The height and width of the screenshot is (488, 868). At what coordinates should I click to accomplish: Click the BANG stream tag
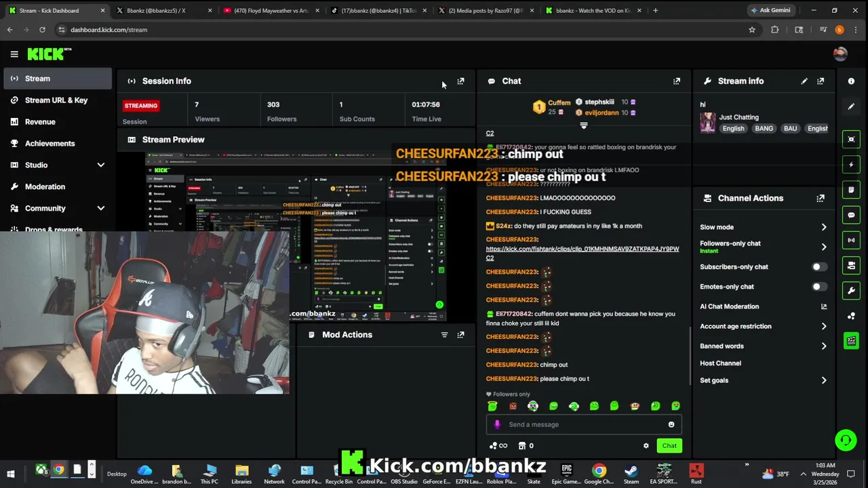[764, 129]
